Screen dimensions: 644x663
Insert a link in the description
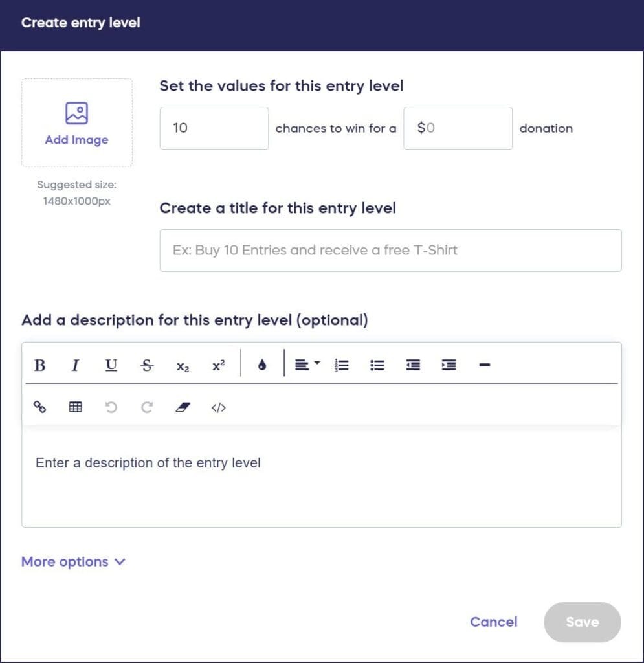coord(39,407)
